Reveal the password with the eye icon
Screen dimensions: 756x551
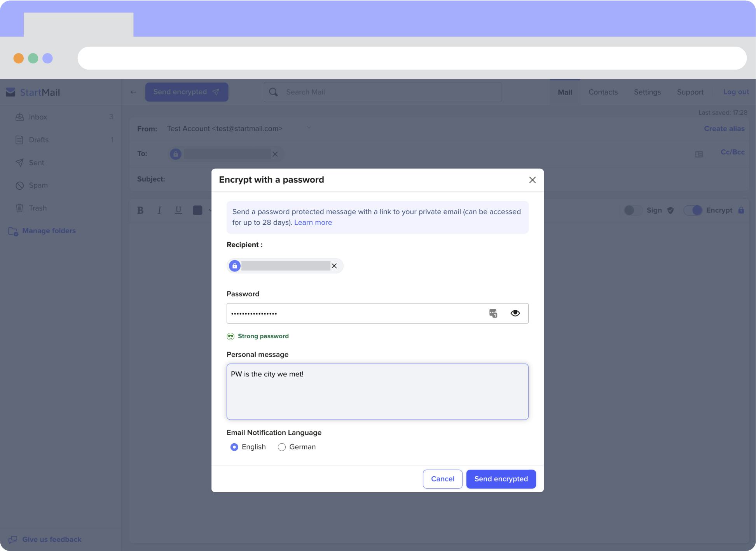coord(515,313)
